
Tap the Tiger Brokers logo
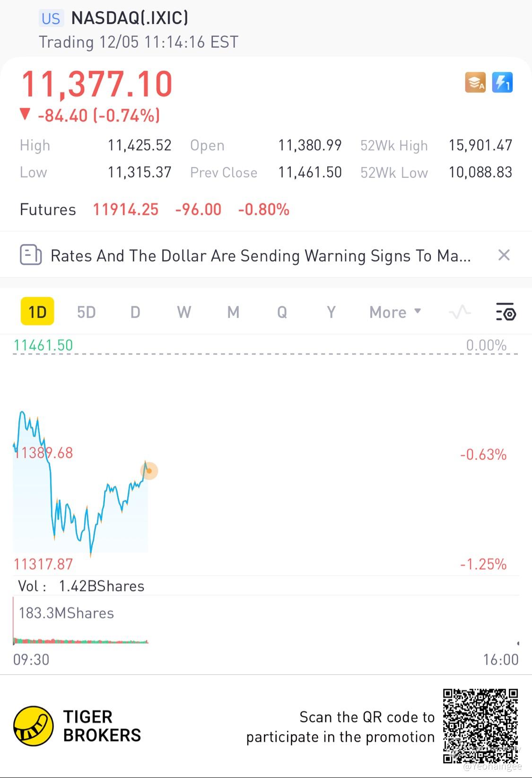pos(33,726)
